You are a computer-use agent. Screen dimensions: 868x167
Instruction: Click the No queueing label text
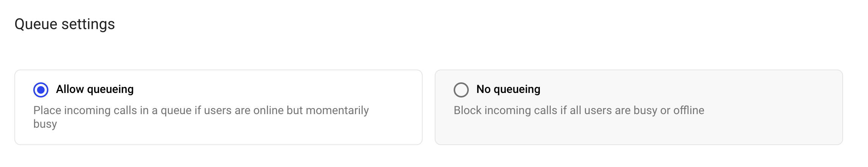pos(508,89)
